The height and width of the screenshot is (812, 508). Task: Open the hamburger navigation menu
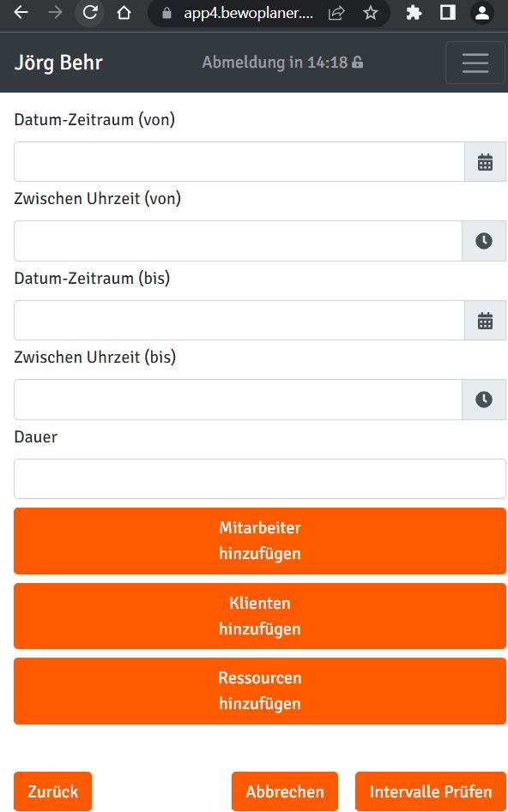[475, 63]
